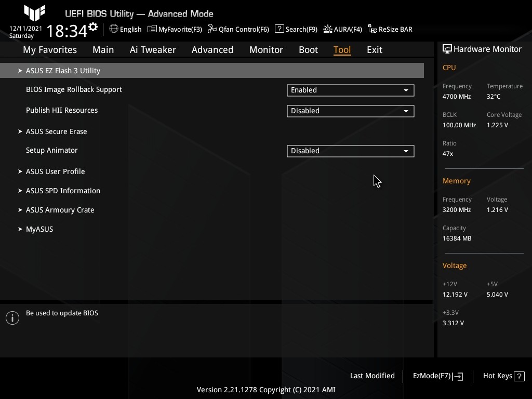Click the ReSize BAR icon
The width and height of the screenshot is (532, 399).
tap(373, 29)
